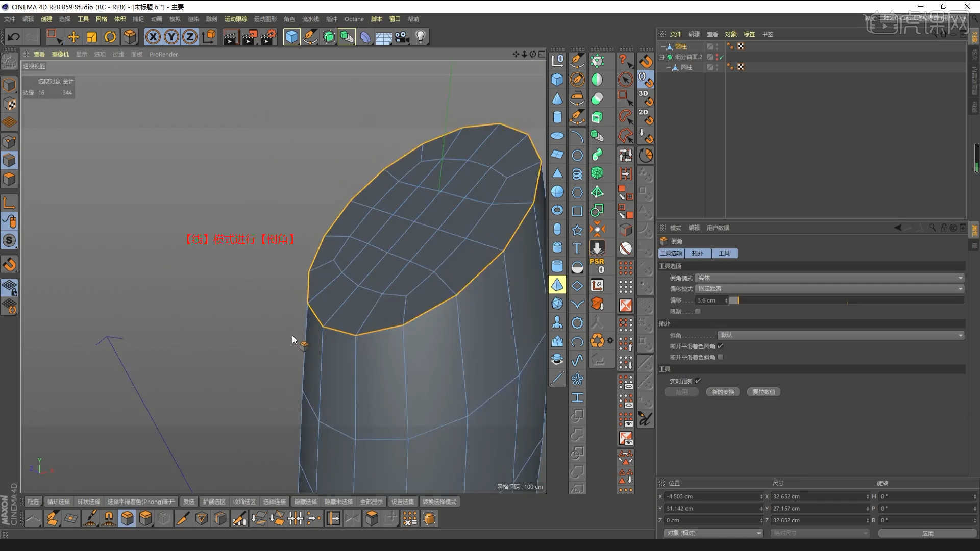The image size is (980, 551).
Task: Switch to the 工具选项 tab
Action: pyautogui.click(x=671, y=253)
